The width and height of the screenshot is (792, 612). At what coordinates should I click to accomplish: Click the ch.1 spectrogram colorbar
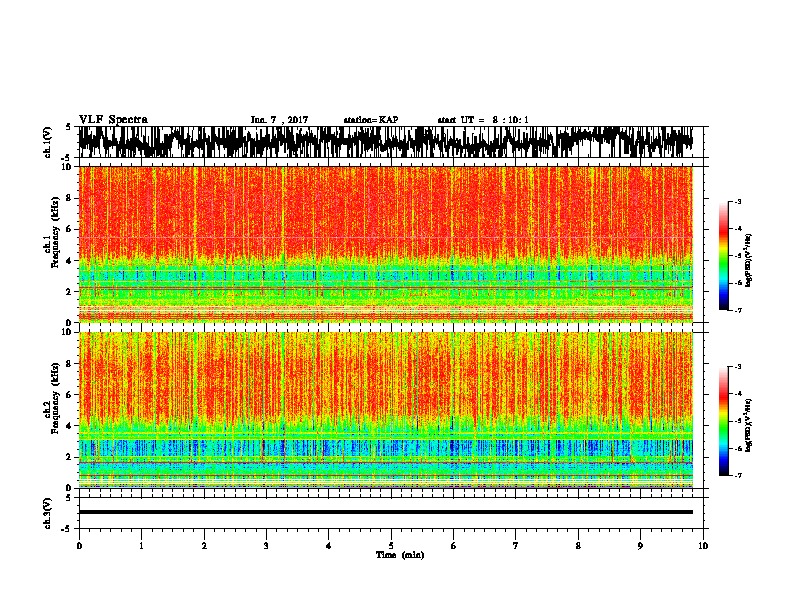coord(724,256)
